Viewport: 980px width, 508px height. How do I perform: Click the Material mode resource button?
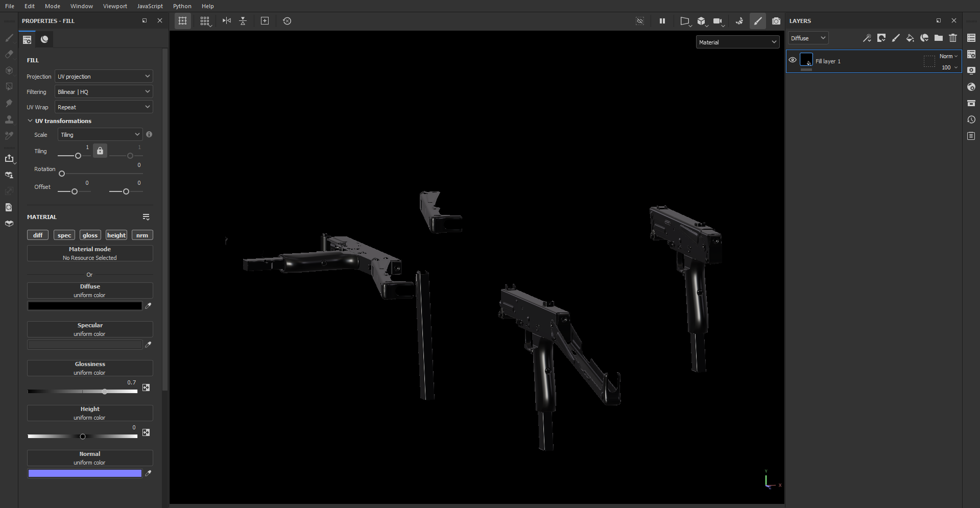point(90,253)
